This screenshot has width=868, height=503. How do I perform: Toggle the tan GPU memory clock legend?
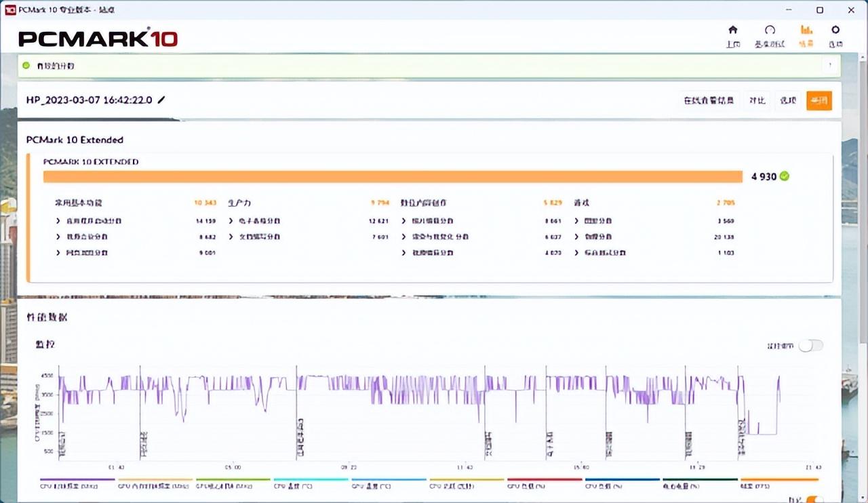[x=155, y=483]
